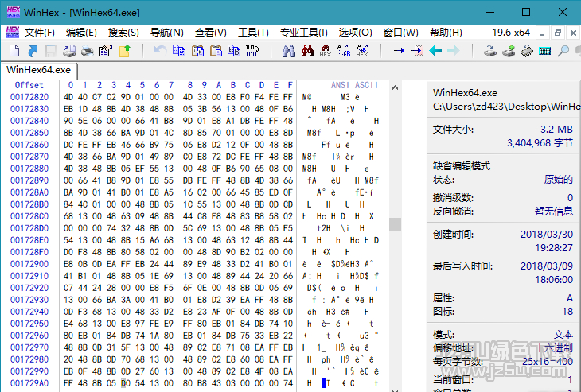Open the 专业工具(I) menu
This screenshot has height=392, width=581.
pos(303,33)
